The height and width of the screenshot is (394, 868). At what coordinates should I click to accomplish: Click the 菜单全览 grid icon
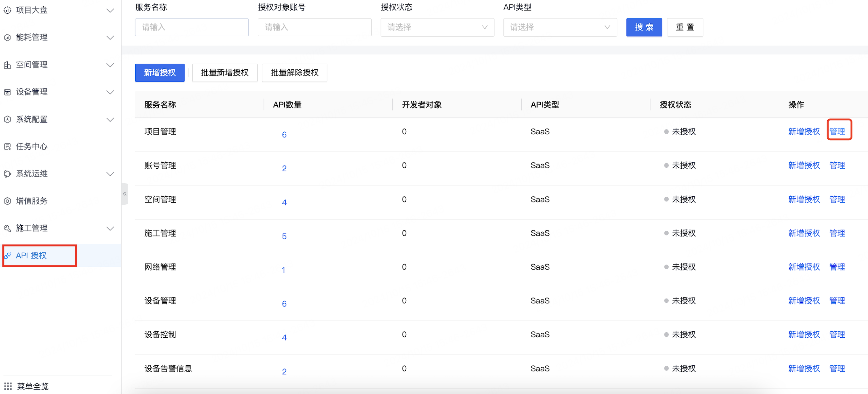[8, 386]
